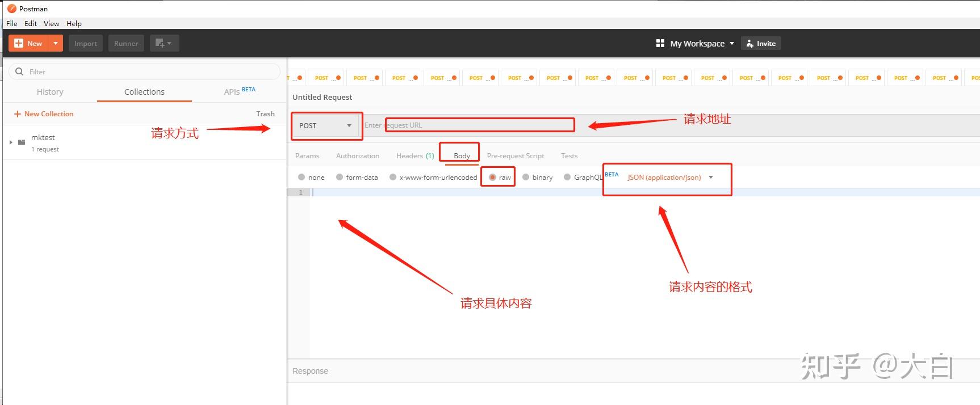Click the Import button

pos(86,43)
